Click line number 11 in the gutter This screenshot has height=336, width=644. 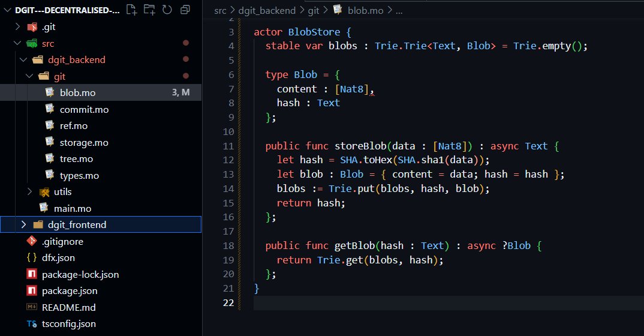pyautogui.click(x=228, y=146)
